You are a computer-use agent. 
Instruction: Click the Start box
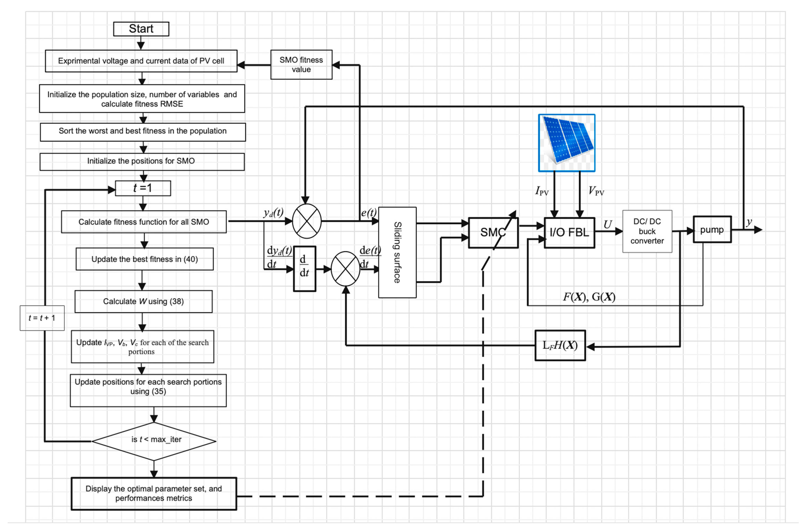(x=141, y=29)
